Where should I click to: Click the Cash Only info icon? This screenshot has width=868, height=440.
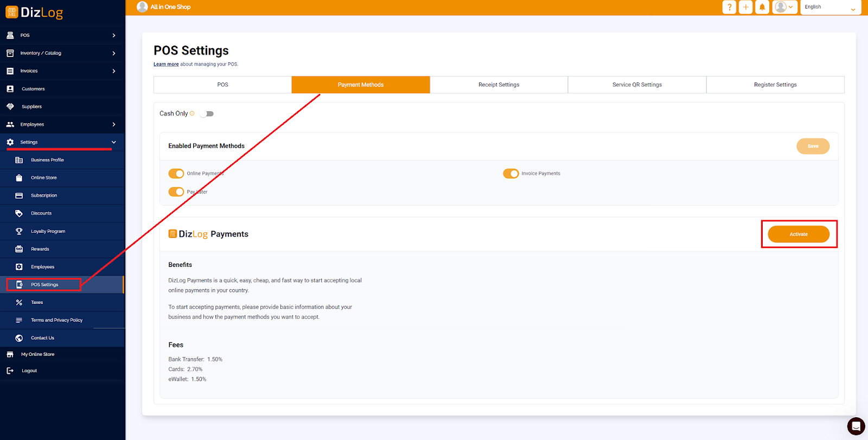pyautogui.click(x=192, y=113)
